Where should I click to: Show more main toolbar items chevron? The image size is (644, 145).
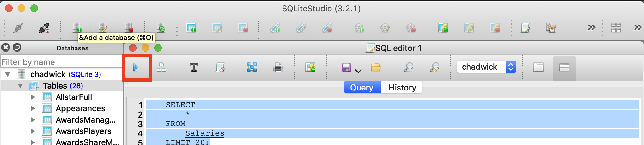(591, 28)
